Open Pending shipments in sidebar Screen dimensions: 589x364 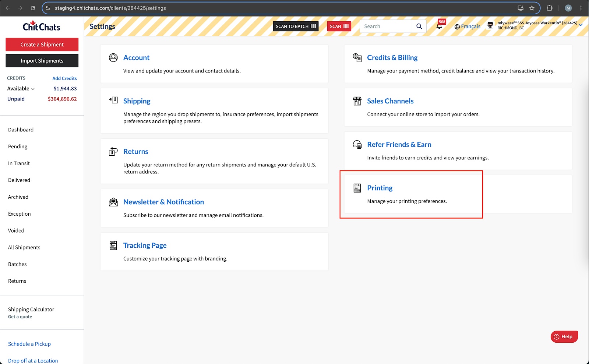(x=18, y=146)
